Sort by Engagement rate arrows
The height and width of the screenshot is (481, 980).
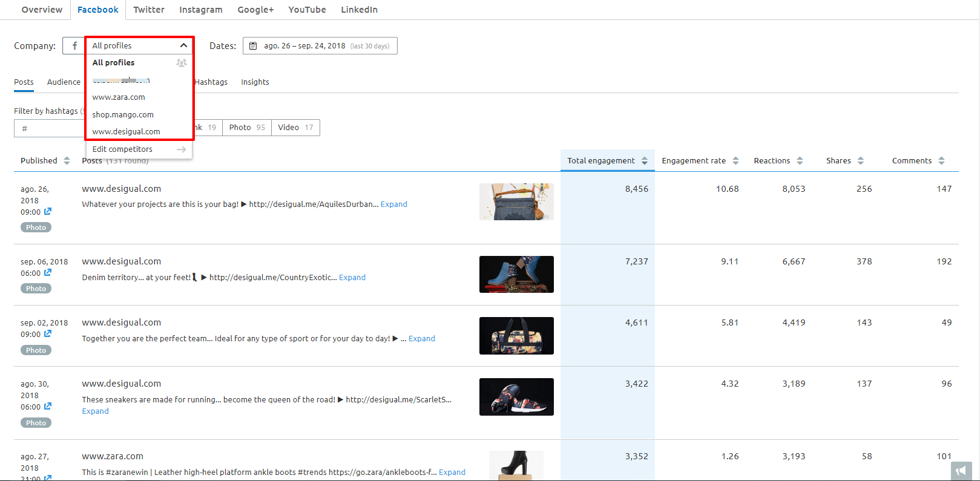pos(735,161)
